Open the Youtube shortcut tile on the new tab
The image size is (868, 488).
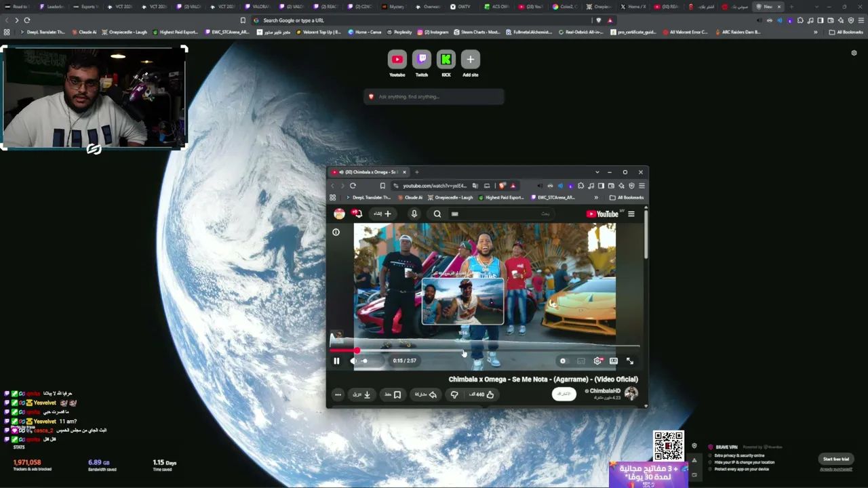(397, 63)
